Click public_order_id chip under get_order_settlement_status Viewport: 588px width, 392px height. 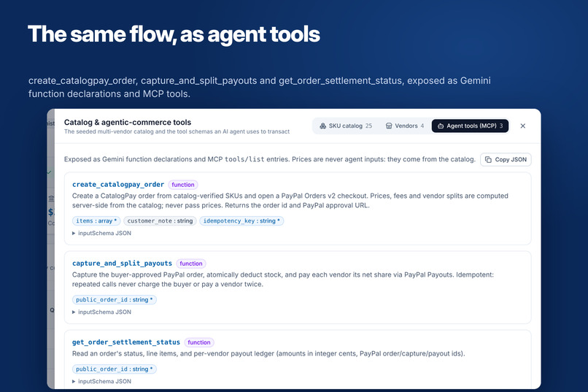[x=115, y=369]
